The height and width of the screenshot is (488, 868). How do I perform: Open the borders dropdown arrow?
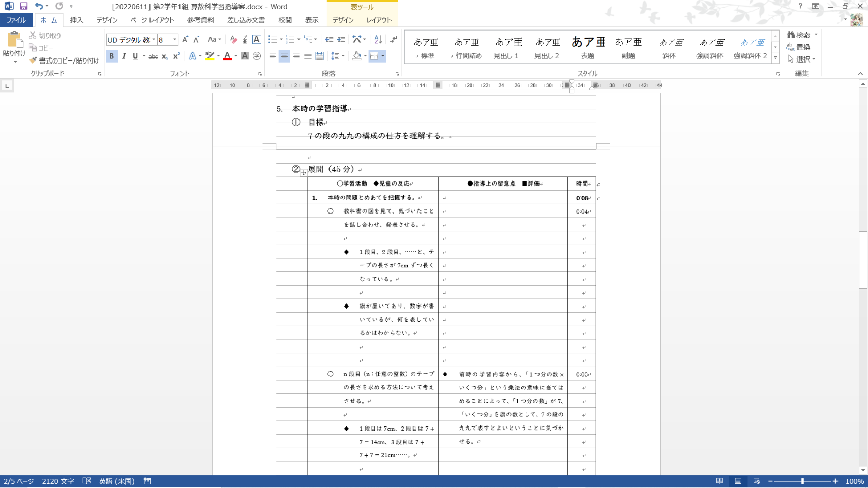click(383, 56)
